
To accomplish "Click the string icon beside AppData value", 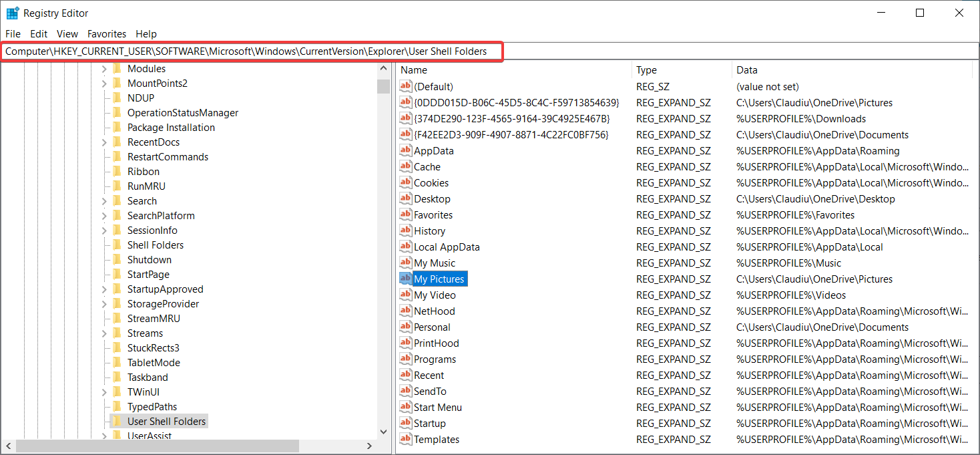I will pyautogui.click(x=405, y=150).
